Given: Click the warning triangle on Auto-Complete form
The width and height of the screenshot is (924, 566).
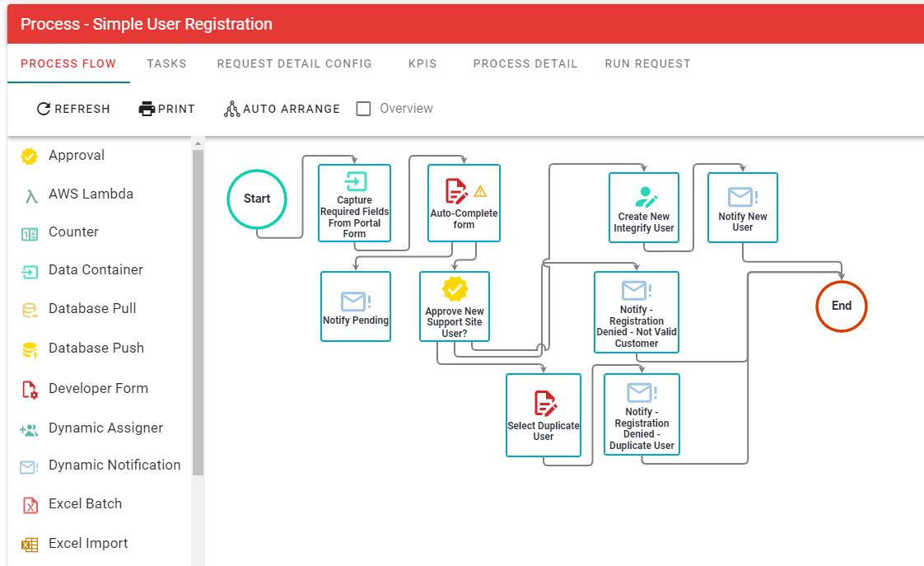Looking at the screenshot, I should tap(480, 191).
